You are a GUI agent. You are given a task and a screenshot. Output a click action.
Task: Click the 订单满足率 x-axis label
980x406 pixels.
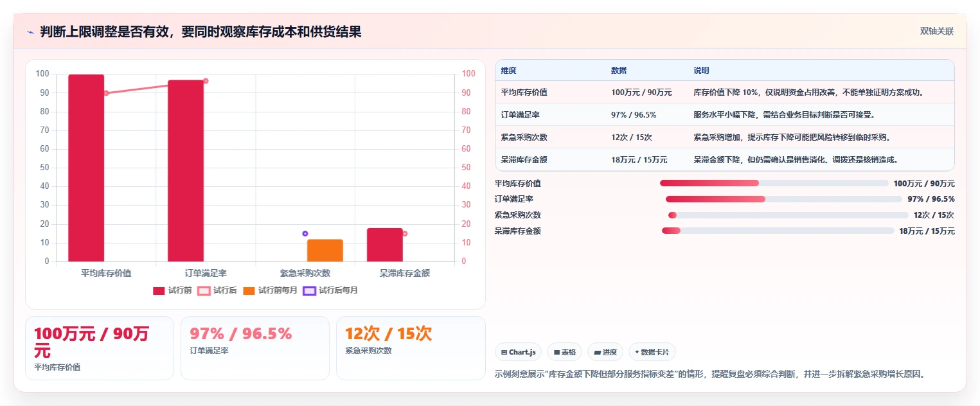tap(206, 273)
